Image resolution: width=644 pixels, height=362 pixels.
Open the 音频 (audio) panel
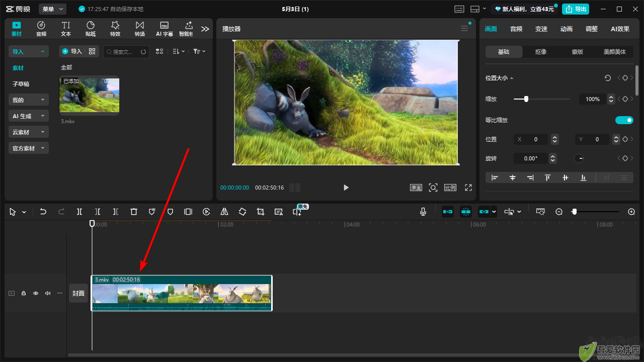(41, 29)
